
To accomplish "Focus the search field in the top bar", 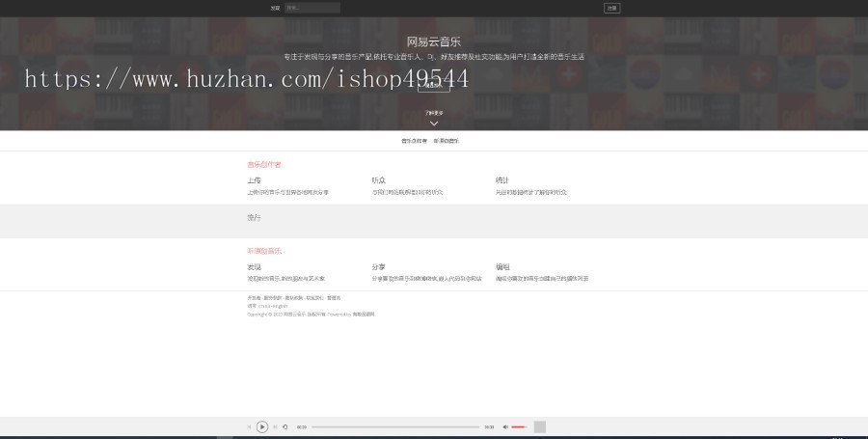I will tap(312, 8).
